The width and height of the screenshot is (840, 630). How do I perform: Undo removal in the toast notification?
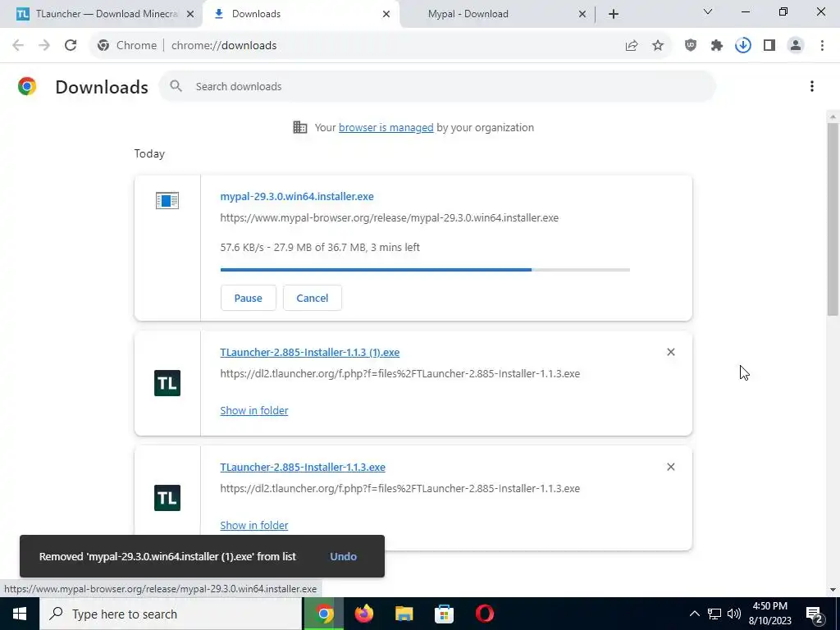coord(344,557)
